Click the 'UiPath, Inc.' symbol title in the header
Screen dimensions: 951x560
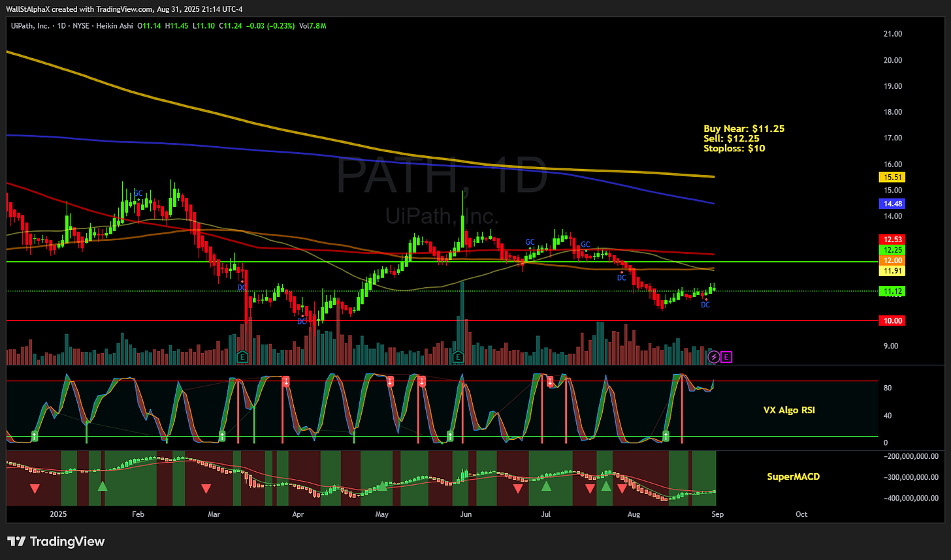tap(31, 25)
